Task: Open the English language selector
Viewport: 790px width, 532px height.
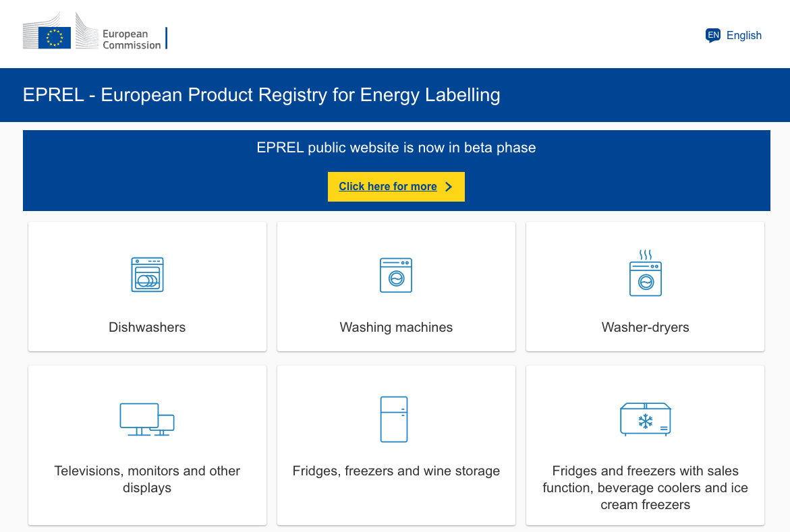Action: [x=743, y=35]
